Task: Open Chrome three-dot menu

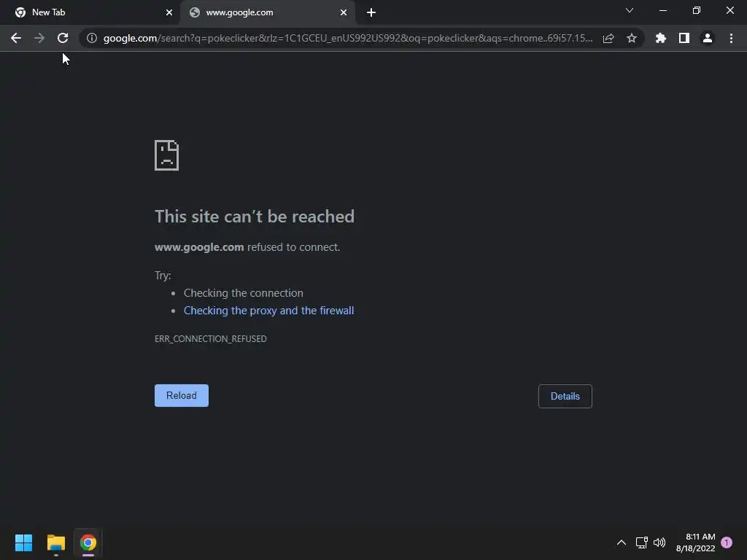Action: [x=731, y=38]
